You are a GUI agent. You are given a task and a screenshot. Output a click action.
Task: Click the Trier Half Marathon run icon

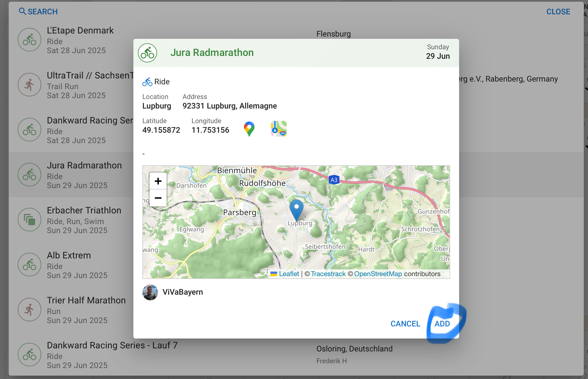point(29,310)
